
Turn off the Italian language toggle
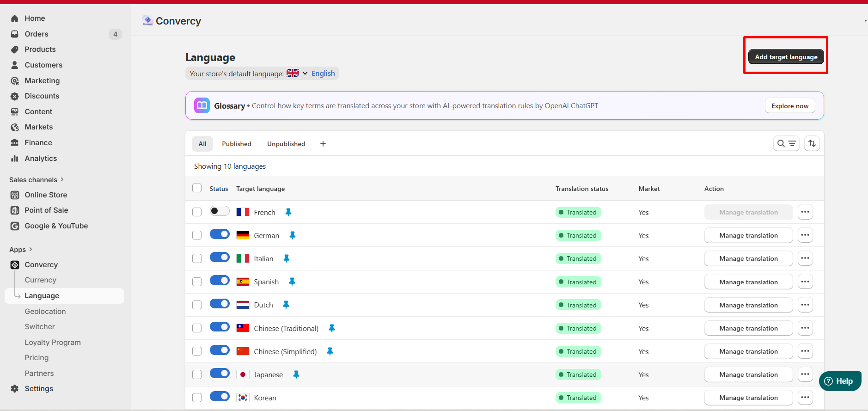click(x=220, y=257)
